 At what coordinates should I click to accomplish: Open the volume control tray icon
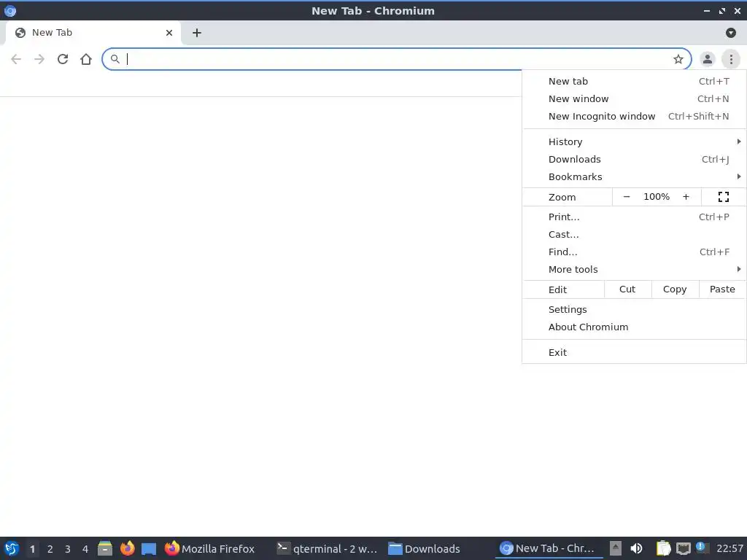636,548
